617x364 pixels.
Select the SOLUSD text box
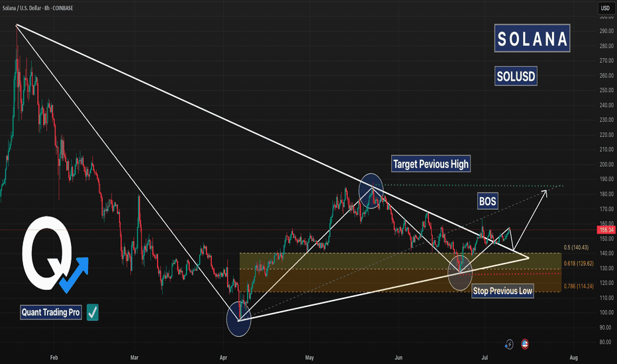[x=516, y=76]
